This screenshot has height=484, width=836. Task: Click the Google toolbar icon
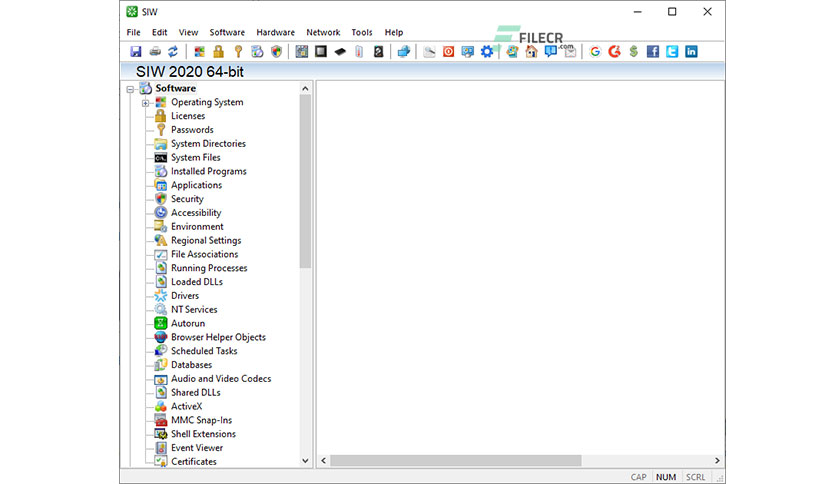coord(596,51)
